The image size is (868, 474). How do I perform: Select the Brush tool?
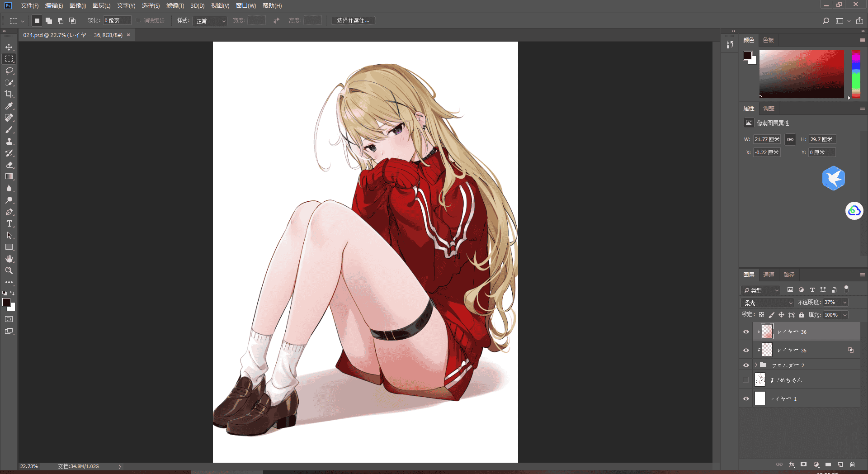click(9, 129)
